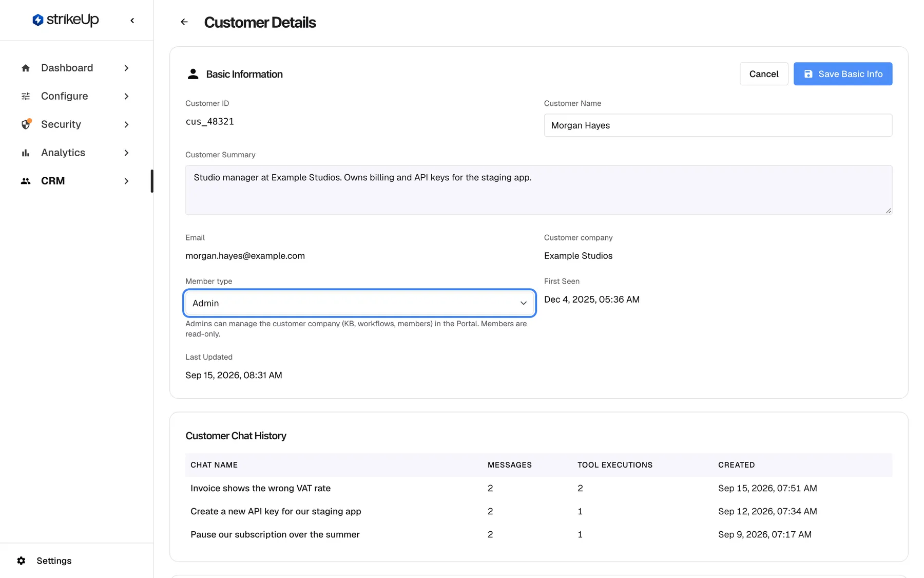Screen dimensions: 924x578
Task: Click the Settings gear icon
Action: [x=21, y=561]
